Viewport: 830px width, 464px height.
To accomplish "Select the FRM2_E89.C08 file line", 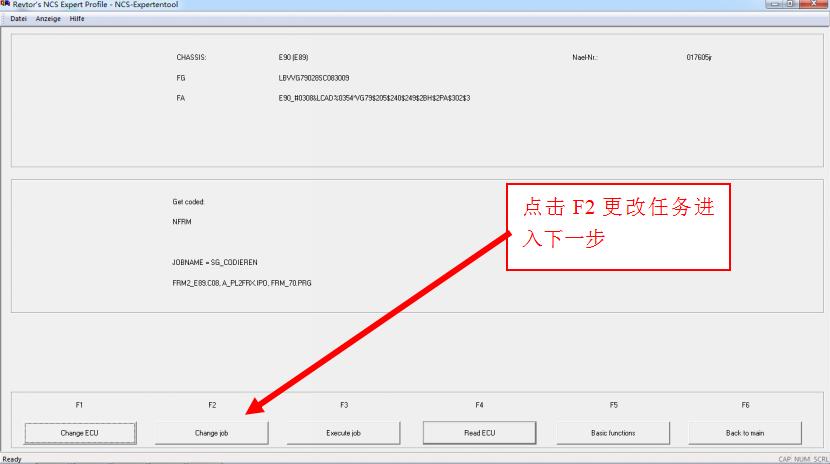I will (242, 283).
